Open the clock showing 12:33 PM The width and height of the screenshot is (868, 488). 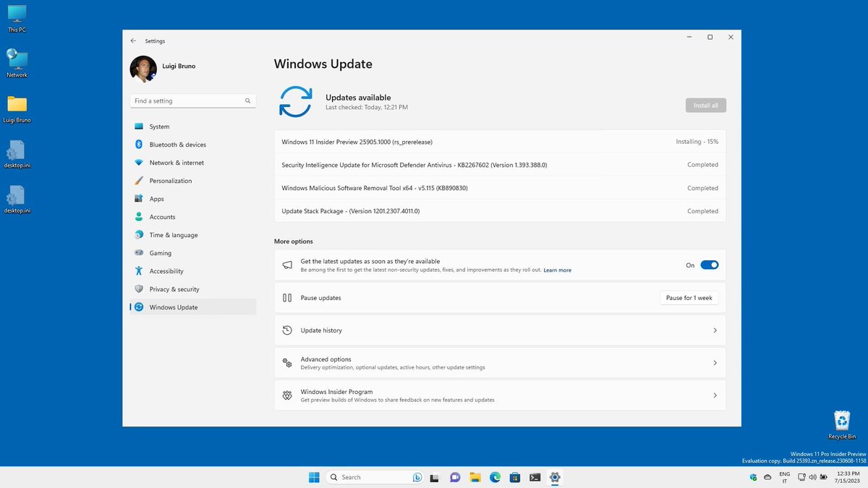pyautogui.click(x=847, y=477)
